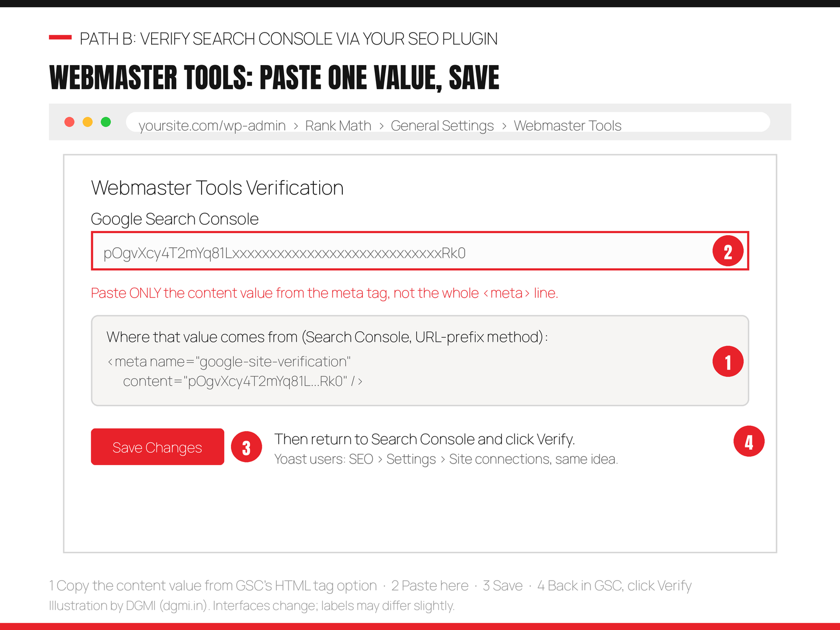Click the Google Search Console field label
This screenshot has height=630, width=840.
tap(175, 219)
